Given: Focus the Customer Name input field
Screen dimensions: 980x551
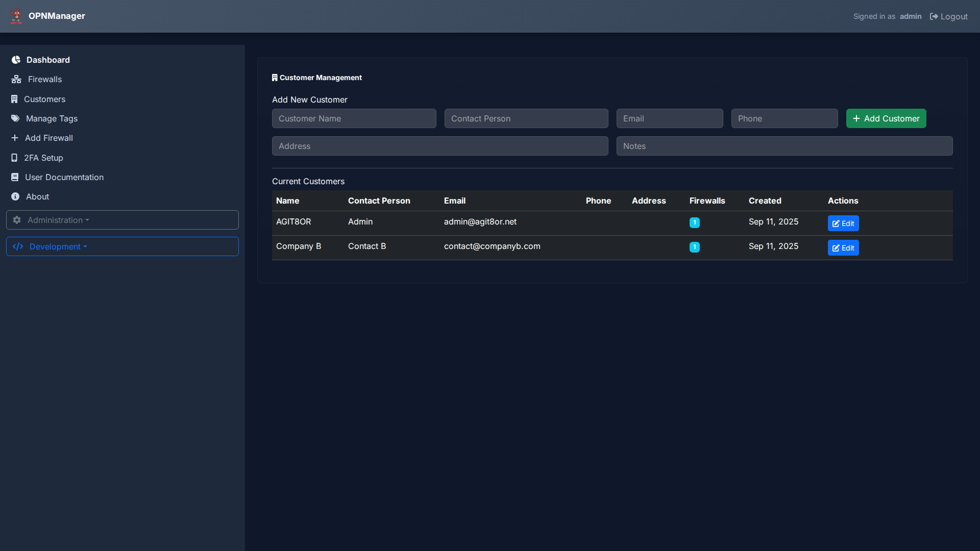Looking at the screenshot, I should tap(354, 118).
